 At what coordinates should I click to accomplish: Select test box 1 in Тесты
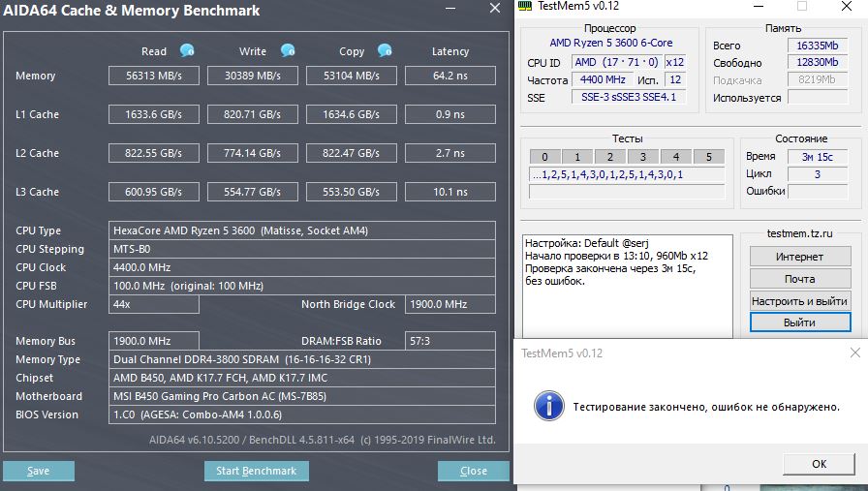coord(577,157)
